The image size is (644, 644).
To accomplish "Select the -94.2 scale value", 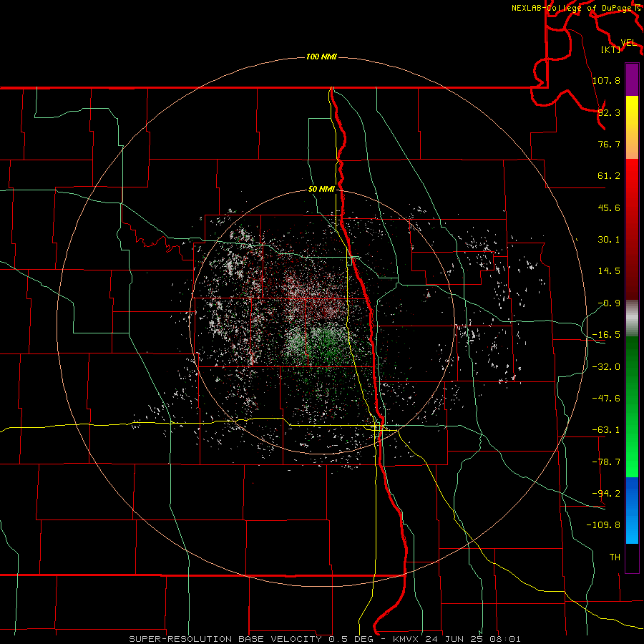I will [x=606, y=494].
